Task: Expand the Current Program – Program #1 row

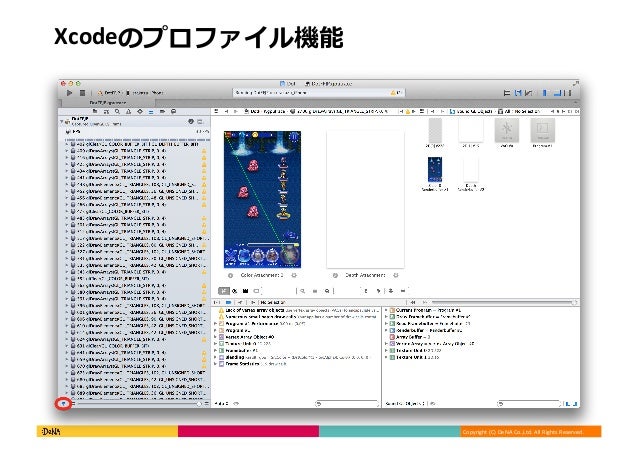Action: coord(386,310)
